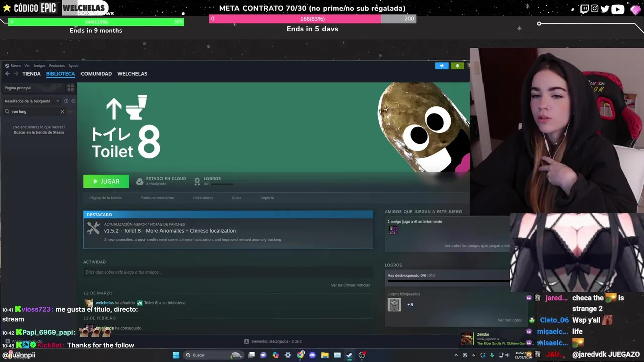The image size is (644, 362).
Task: Open the Ver menu
Action: pos(27,66)
